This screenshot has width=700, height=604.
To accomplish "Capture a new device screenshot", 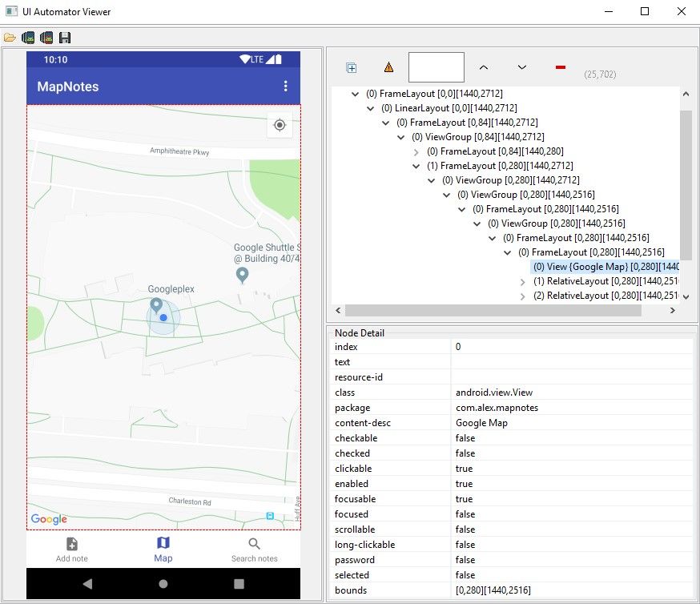I will click(x=28, y=37).
